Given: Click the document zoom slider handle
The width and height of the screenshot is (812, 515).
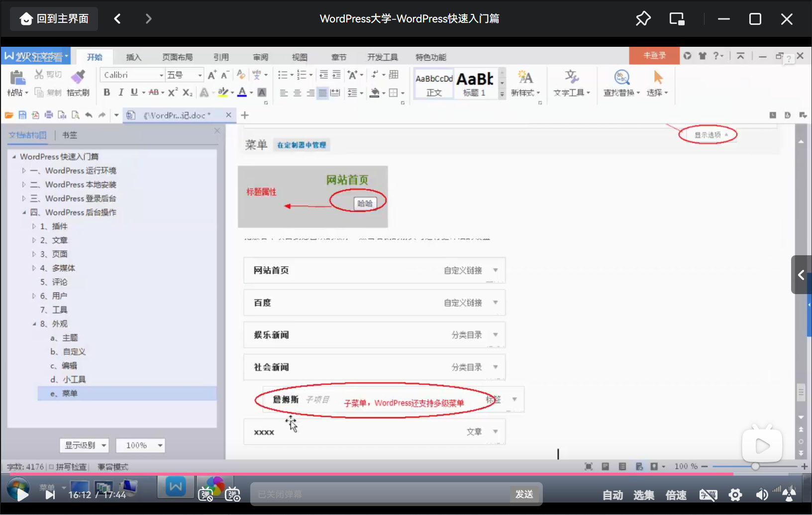Looking at the screenshot, I should tap(755, 466).
